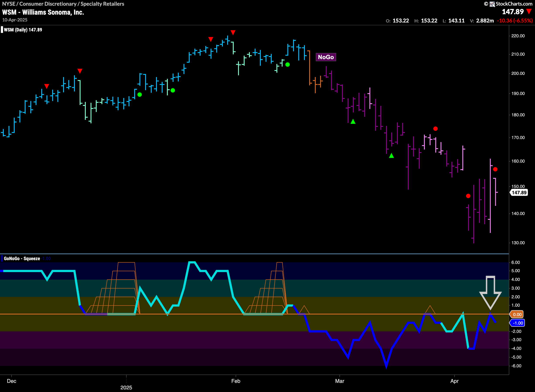The width and height of the screenshot is (535, 392).
Task: Click the last price 147.89 in header
Action: [x=513, y=12]
